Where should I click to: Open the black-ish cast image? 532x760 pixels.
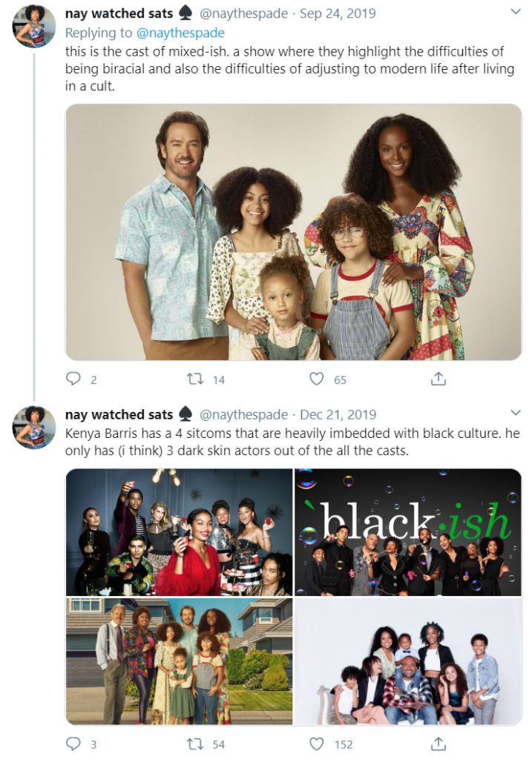coord(408,532)
